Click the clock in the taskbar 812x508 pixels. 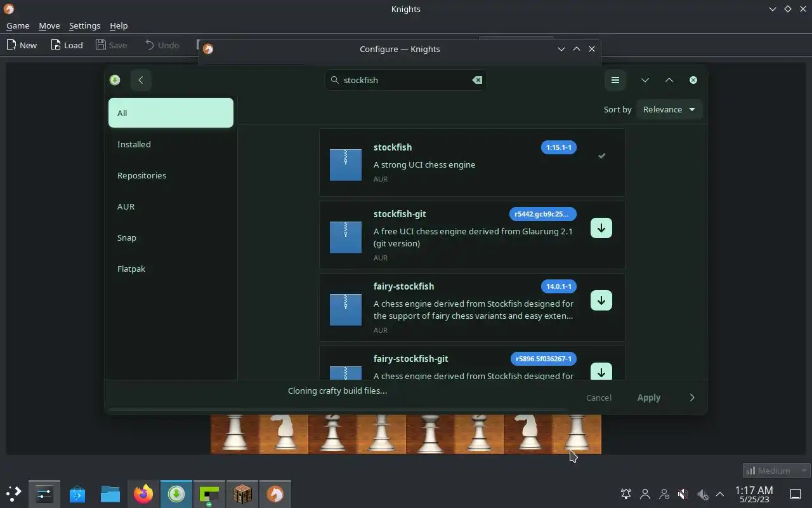(754, 494)
